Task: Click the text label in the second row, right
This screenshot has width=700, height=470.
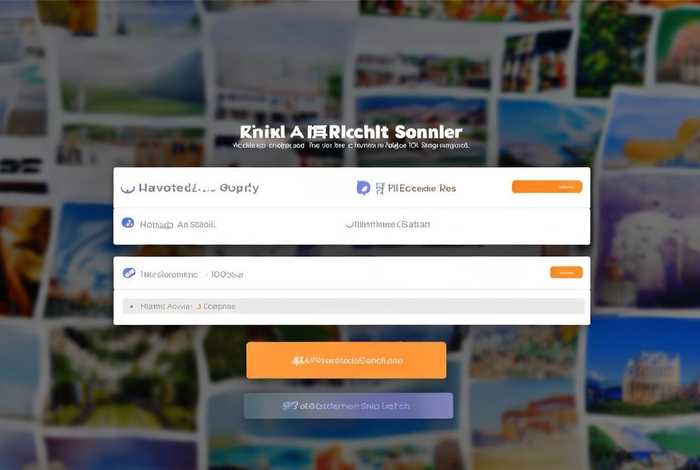Action: tap(391, 224)
